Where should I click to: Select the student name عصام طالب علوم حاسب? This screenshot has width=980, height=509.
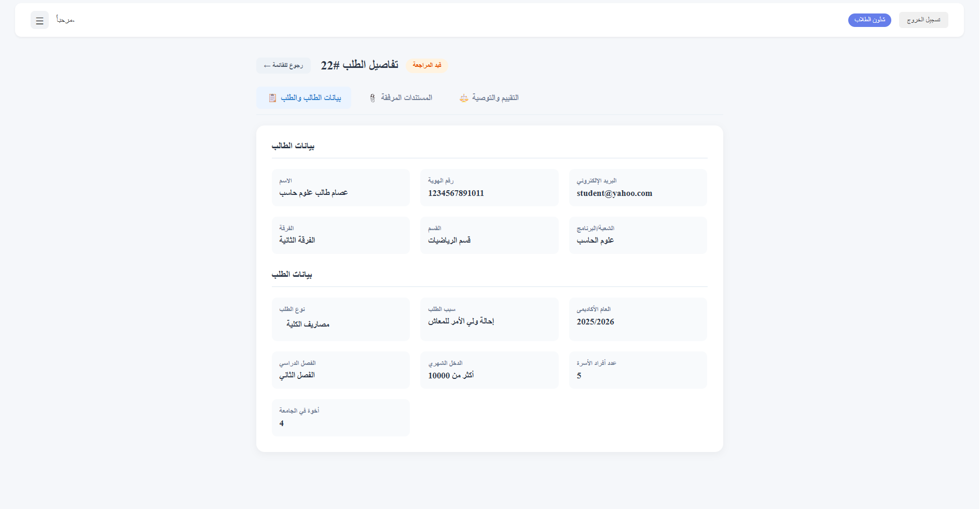[x=340, y=188]
